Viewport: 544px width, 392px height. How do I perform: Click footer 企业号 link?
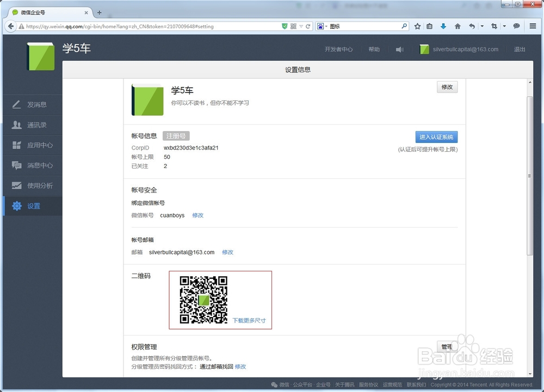[323, 385]
